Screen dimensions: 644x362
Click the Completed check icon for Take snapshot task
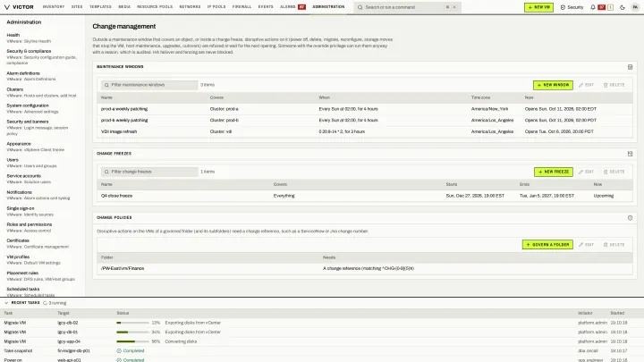[x=119, y=351]
